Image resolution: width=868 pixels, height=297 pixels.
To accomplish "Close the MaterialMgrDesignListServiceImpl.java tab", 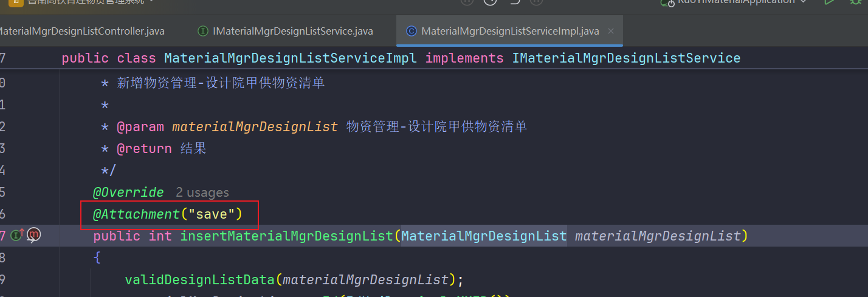I will (611, 31).
